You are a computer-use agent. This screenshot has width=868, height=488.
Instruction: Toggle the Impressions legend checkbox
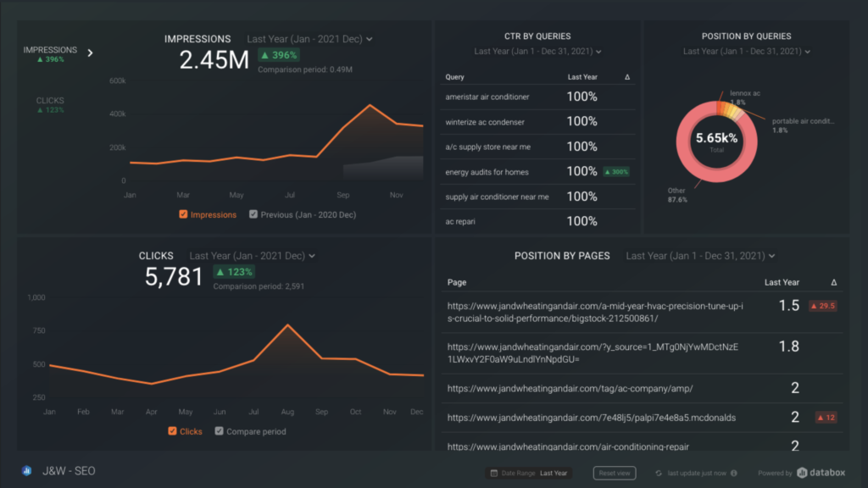(183, 214)
